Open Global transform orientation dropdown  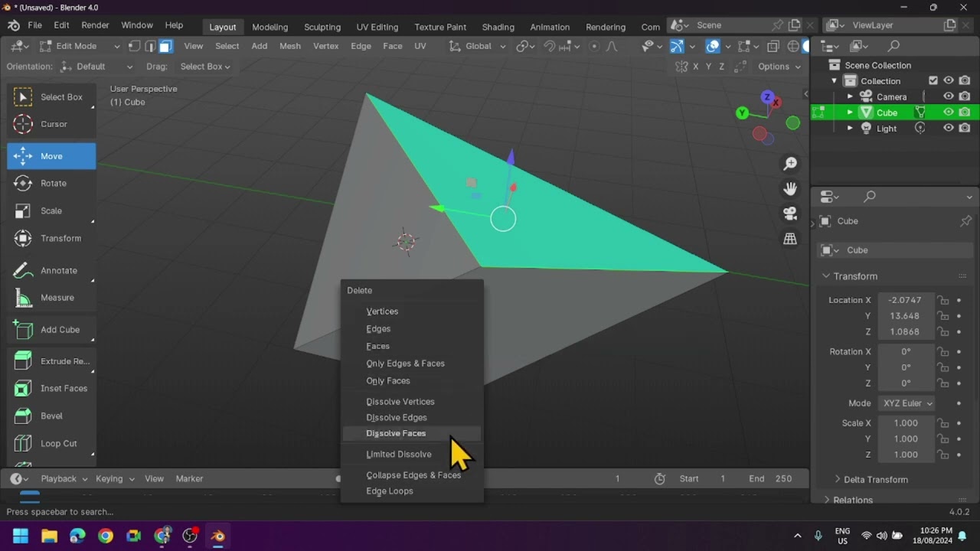[478, 46]
